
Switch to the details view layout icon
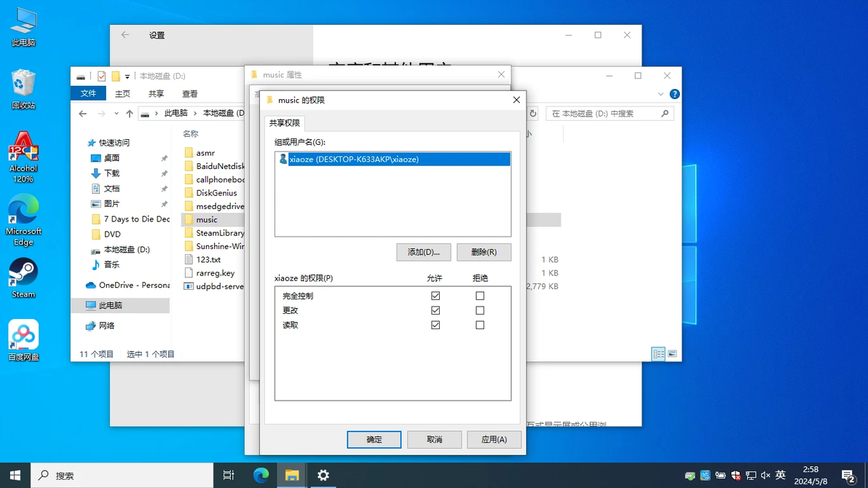(658, 354)
